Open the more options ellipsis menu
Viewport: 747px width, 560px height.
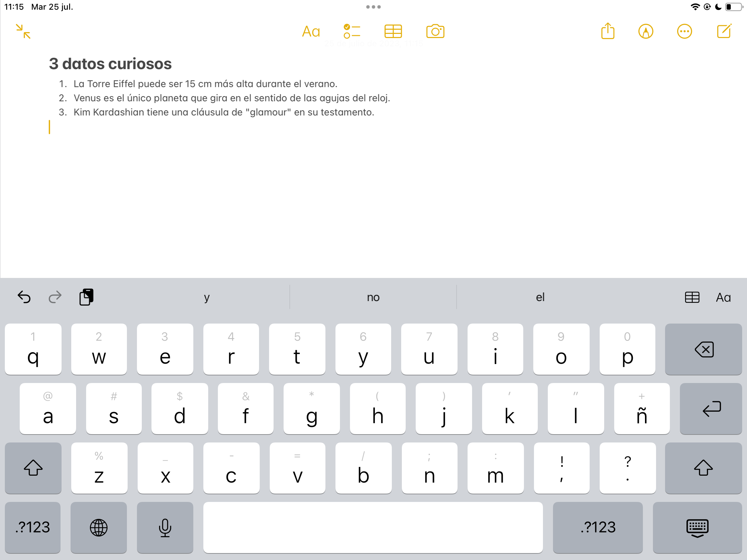[684, 31]
